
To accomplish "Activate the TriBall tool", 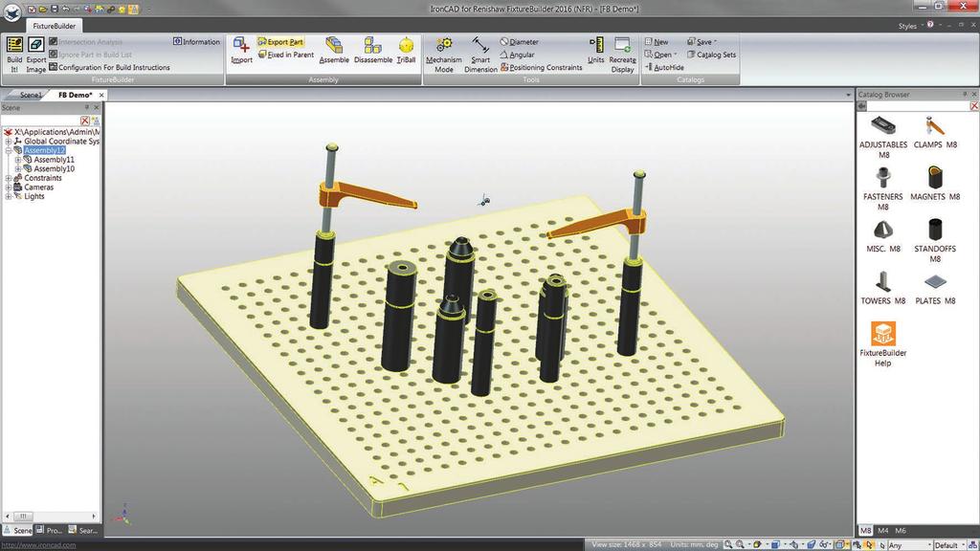I will (x=406, y=50).
